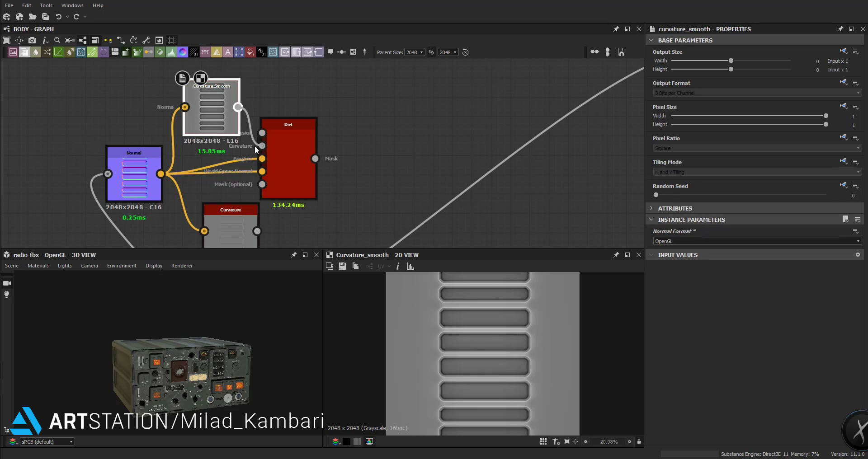This screenshot has height=459, width=868.
Task: Select the Transformation 2D node tool
Action: 239,52
